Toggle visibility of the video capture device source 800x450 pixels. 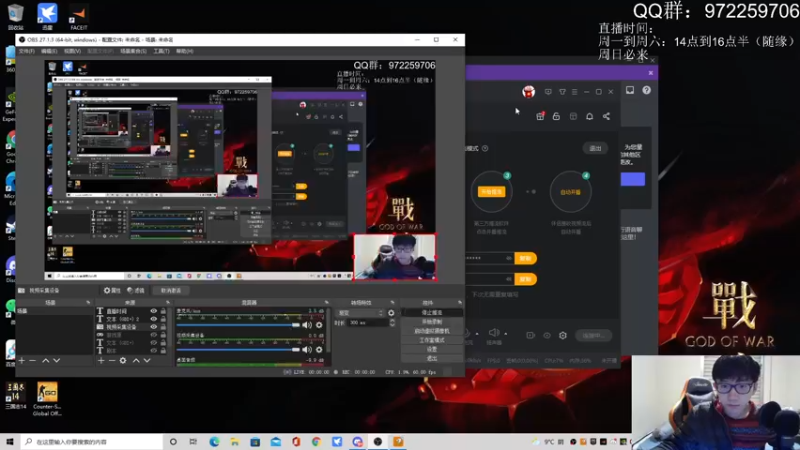pos(154,327)
